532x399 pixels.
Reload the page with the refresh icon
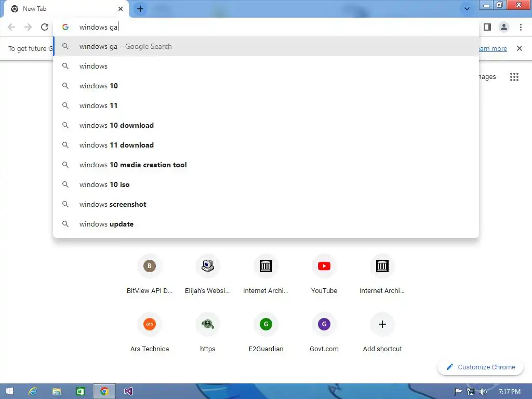[x=45, y=27]
